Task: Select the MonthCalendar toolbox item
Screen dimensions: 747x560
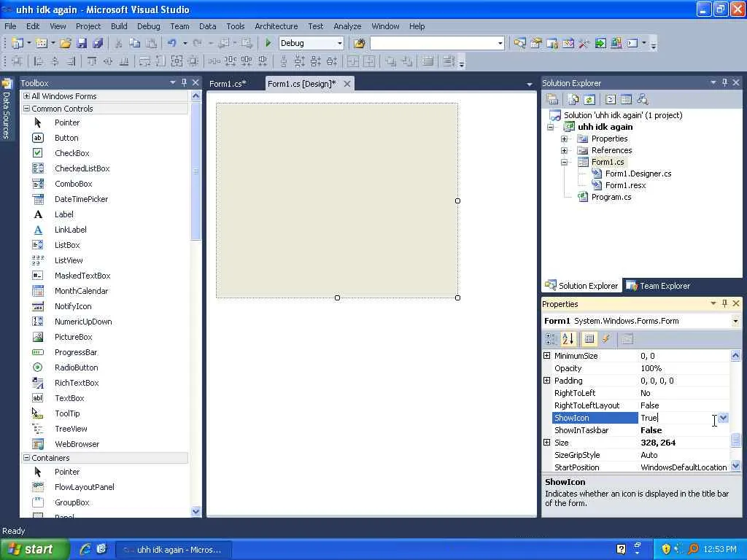Action: coord(81,291)
